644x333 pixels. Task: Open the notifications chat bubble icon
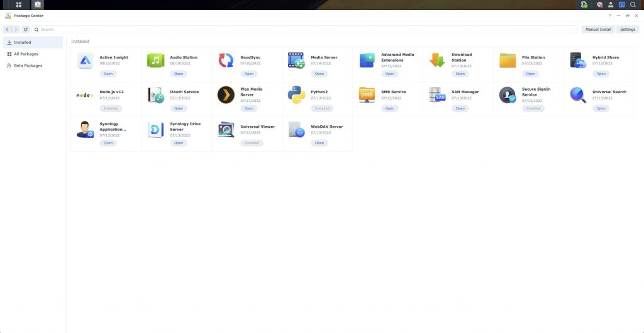pos(600,5)
